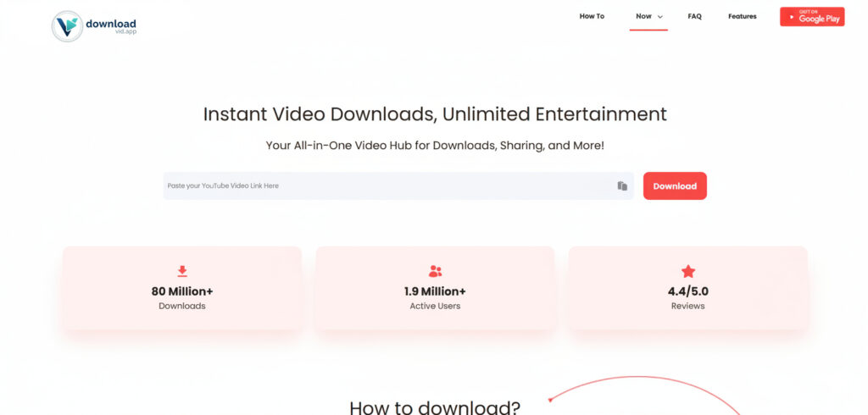The width and height of the screenshot is (868, 415).
Task: Click the play triangle icon on Google Play badge
Action: [x=792, y=17]
